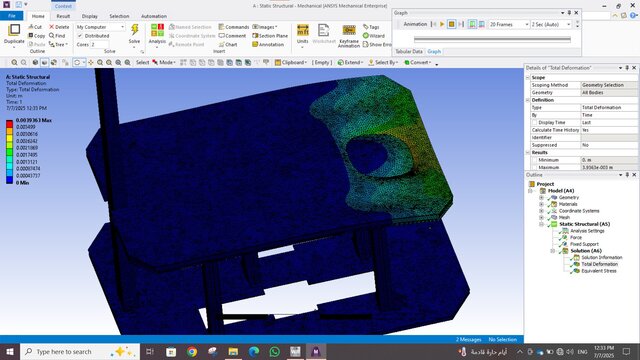Click the Zoom To Fit toolbar icon
The height and width of the screenshot is (360, 640).
[118, 62]
